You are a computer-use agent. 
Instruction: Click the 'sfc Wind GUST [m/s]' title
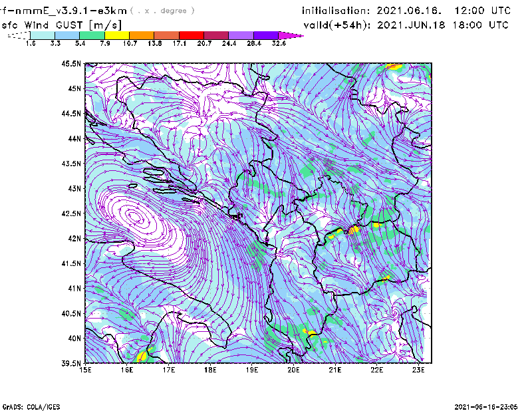tap(61, 25)
